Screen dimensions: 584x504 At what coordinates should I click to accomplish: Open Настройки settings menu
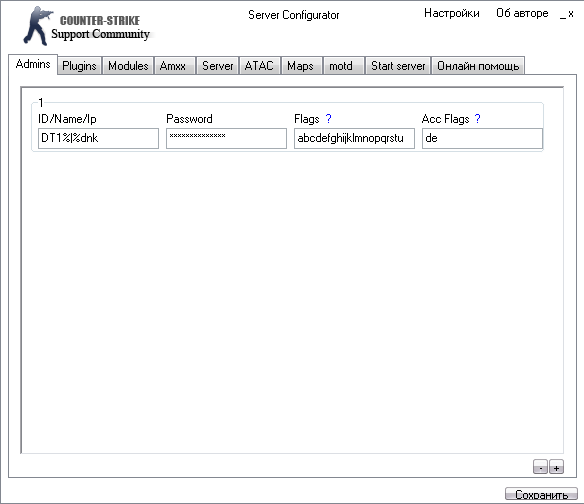coord(452,13)
